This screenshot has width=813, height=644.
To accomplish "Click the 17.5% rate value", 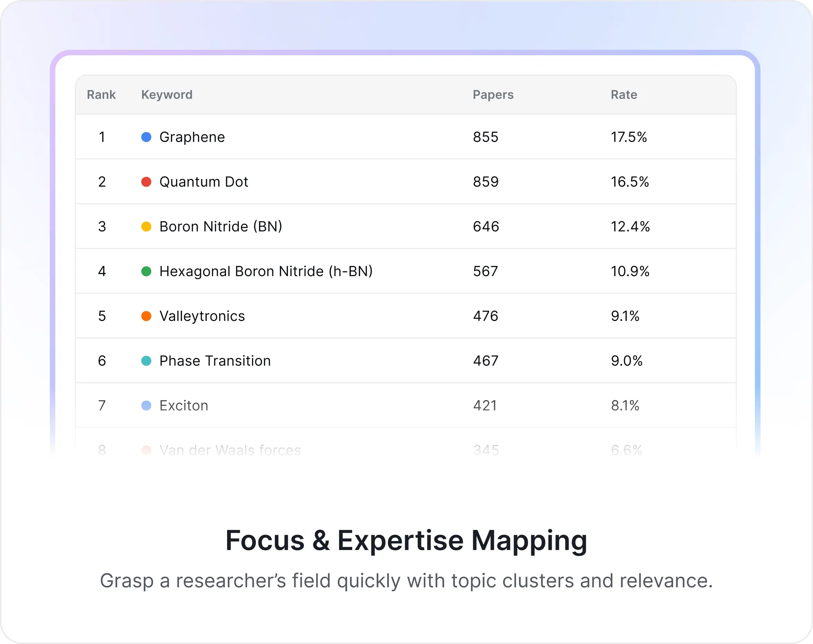I will point(629,137).
